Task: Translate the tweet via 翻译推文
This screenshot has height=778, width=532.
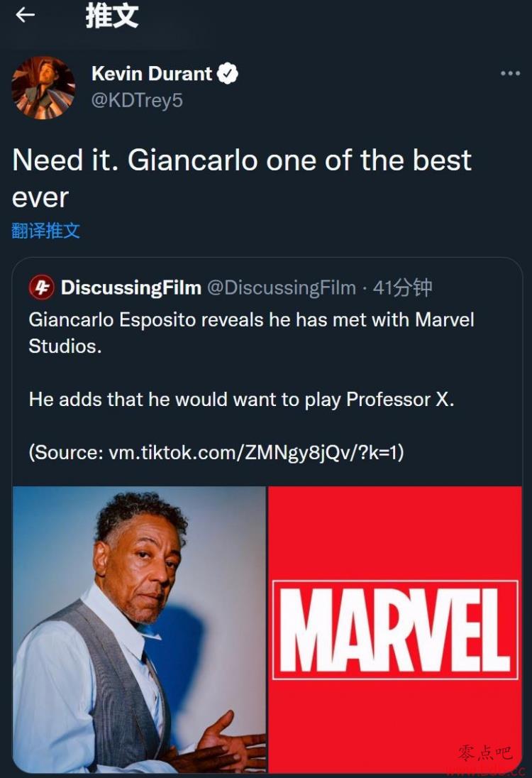Action: tap(45, 231)
